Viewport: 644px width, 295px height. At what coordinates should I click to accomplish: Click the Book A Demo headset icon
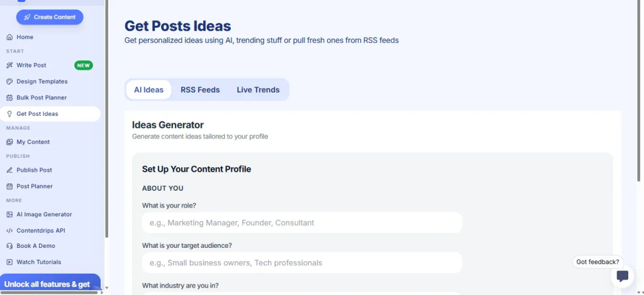[x=9, y=246]
